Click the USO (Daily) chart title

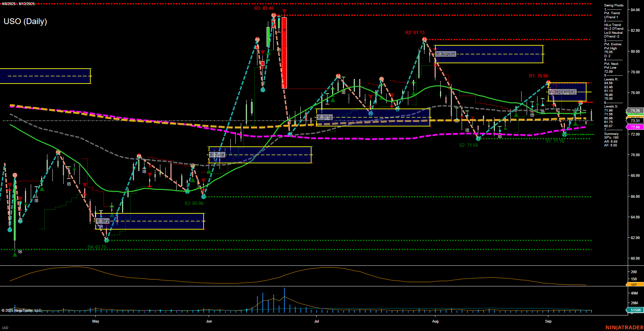pyautogui.click(x=25, y=21)
